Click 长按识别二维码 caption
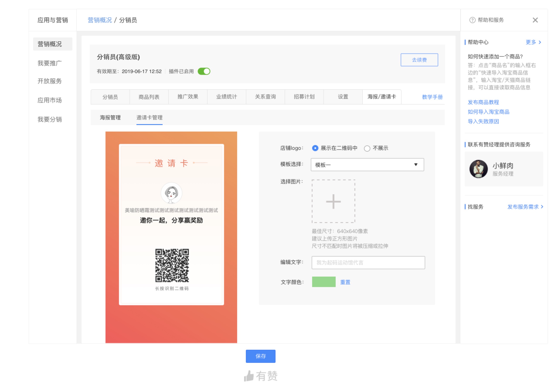Screen dimensions: 558x392 pyautogui.click(x=172, y=289)
